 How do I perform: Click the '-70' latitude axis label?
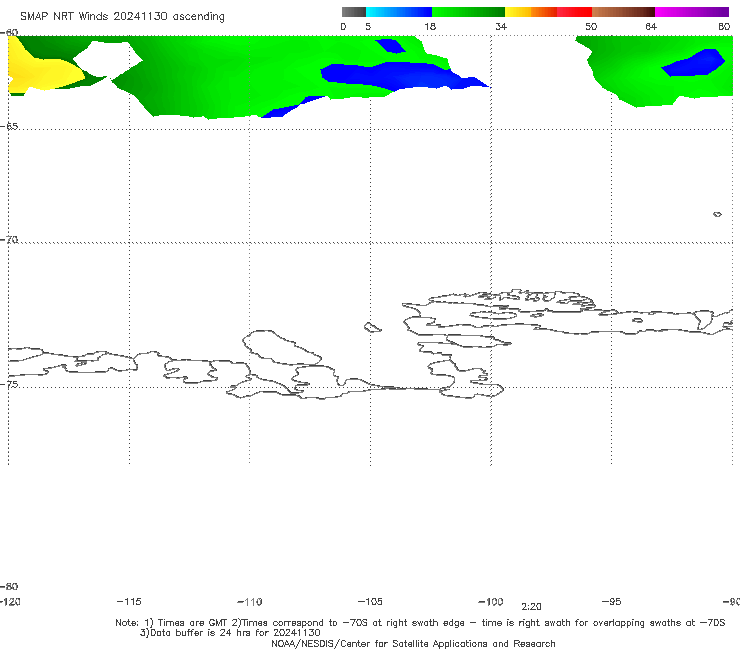9,240
